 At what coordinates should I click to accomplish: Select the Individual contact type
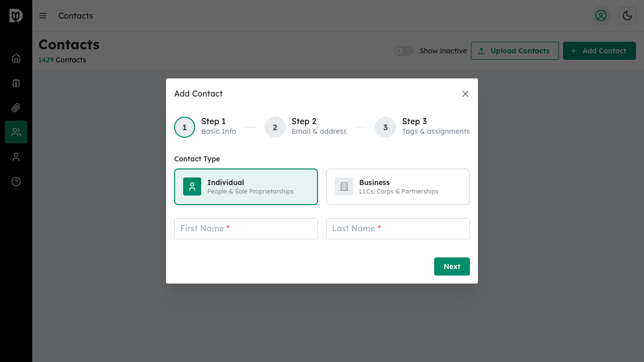246,187
